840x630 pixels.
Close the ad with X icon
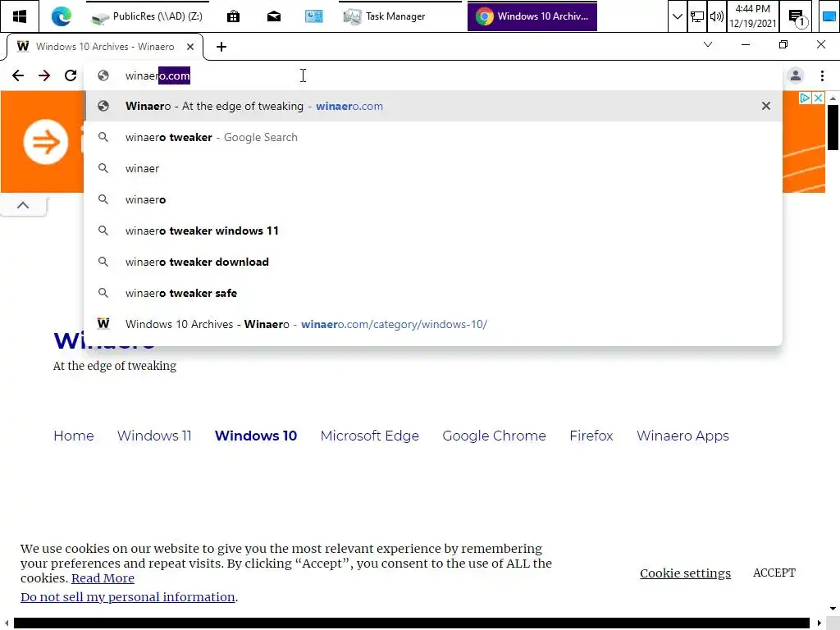tap(818, 98)
